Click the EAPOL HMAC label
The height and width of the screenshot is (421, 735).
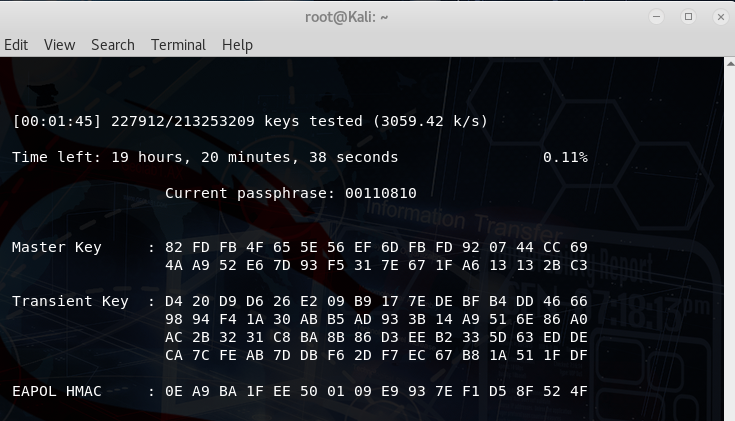tap(57, 391)
